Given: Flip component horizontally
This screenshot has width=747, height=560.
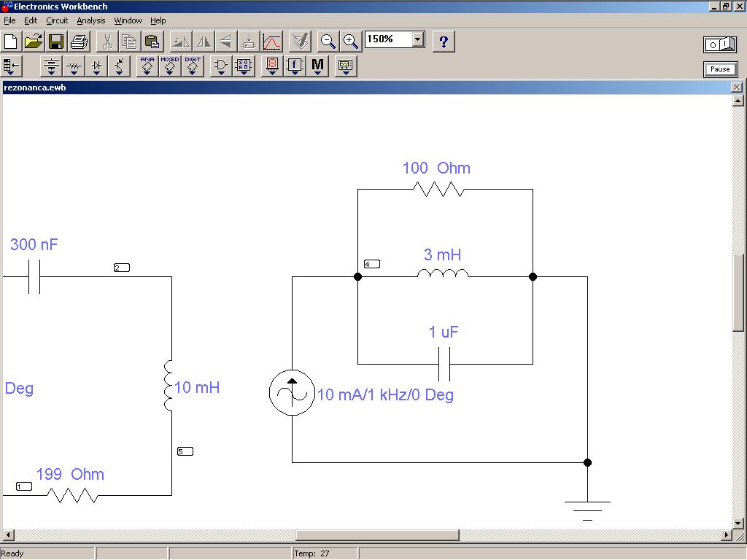Looking at the screenshot, I should tap(204, 42).
